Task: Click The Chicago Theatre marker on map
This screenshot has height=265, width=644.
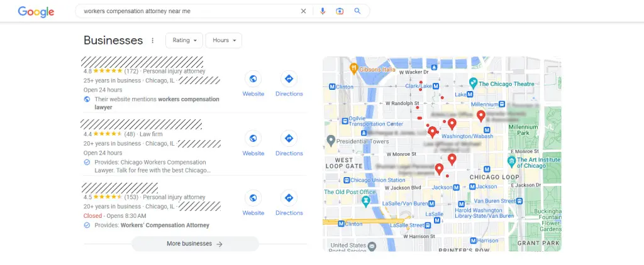Action: tap(473, 82)
